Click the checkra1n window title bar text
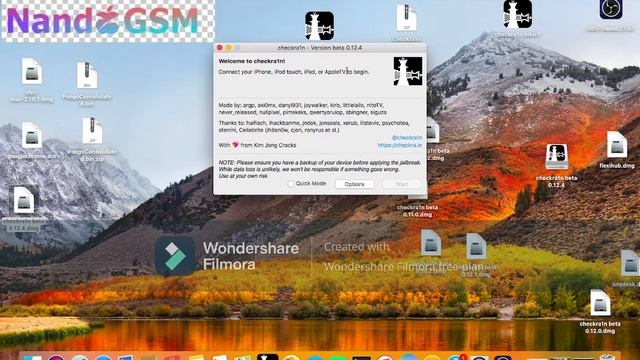 (x=320, y=48)
